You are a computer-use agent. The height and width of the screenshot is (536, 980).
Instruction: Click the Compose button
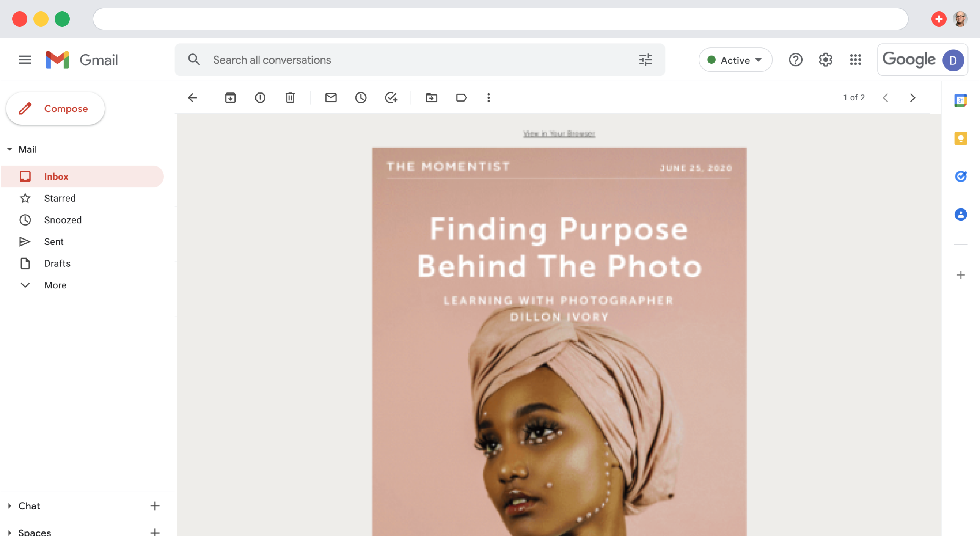(x=55, y=109)
